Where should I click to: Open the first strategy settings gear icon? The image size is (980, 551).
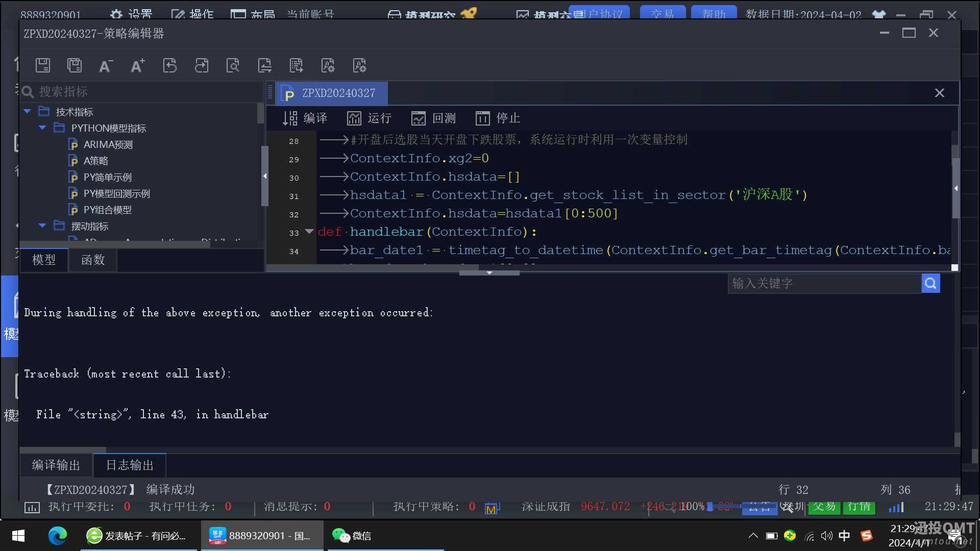coord(328,65)
